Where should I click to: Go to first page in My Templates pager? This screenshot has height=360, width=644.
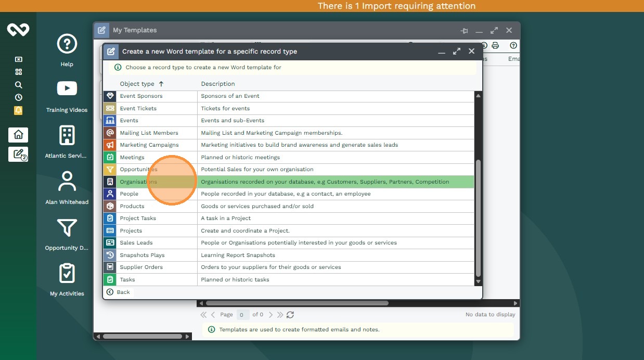pyautogui.click(x=203, y=315)
